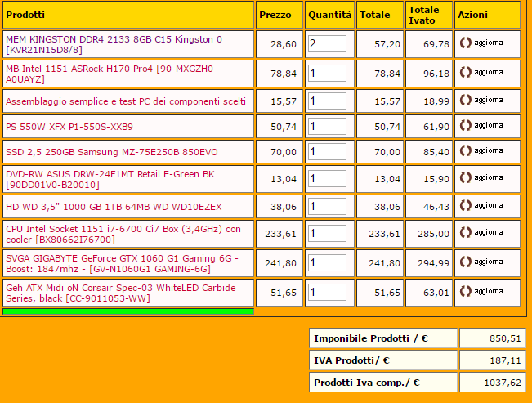Click the IVA Prodotti/ € label

(351, 360)
